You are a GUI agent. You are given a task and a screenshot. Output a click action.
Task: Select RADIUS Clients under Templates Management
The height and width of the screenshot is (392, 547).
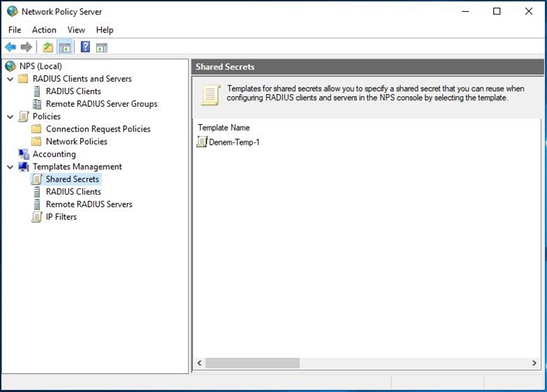[74, 192]
